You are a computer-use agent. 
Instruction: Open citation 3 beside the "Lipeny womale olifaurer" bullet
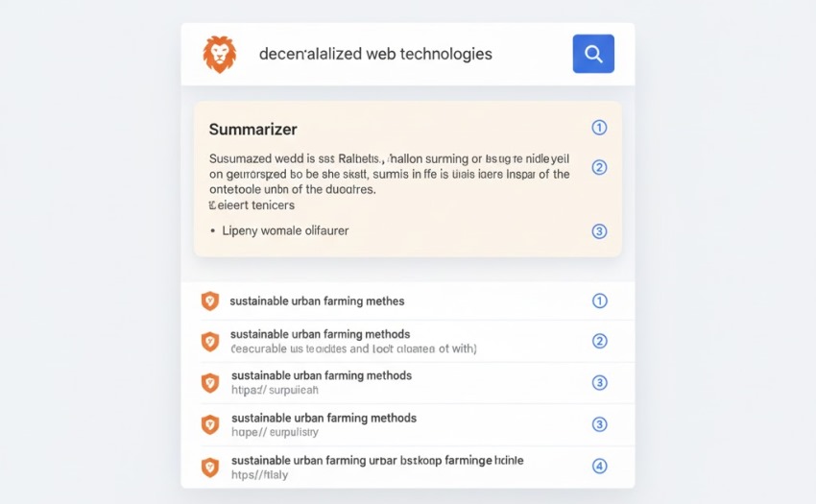pyautogui.click(x=599, y=230)
